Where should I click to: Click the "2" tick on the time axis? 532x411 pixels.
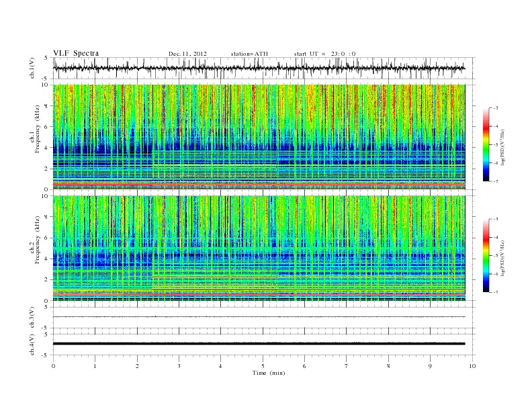(137, 366)
